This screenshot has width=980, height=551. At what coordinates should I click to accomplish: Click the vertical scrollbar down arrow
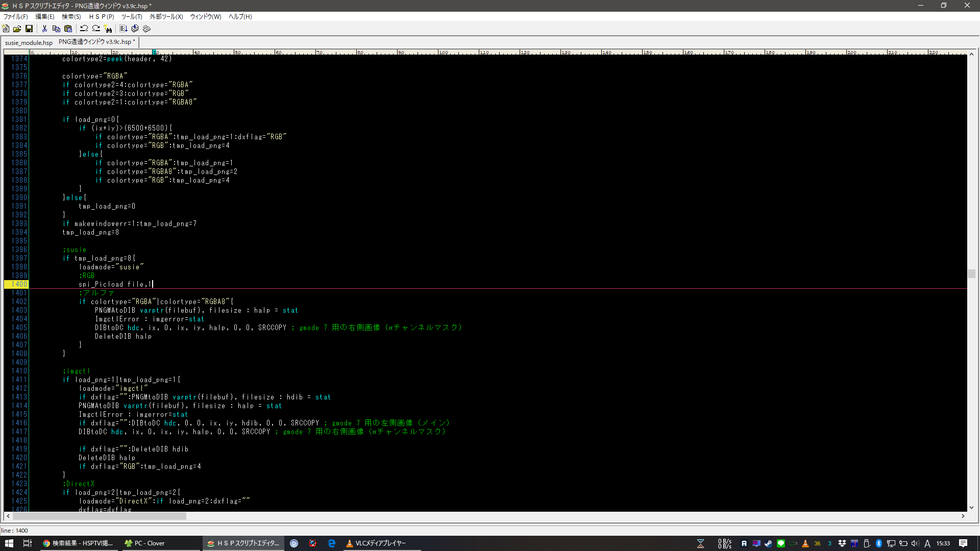pos(971,508)
